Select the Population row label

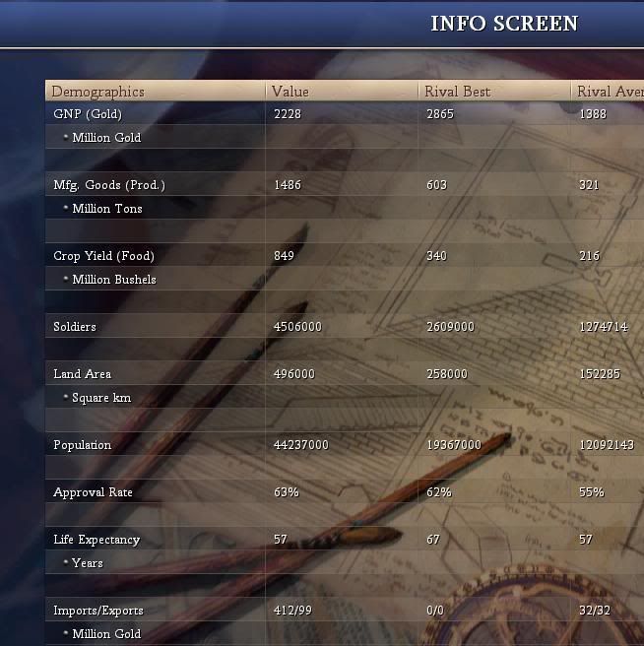click(83, 445)
